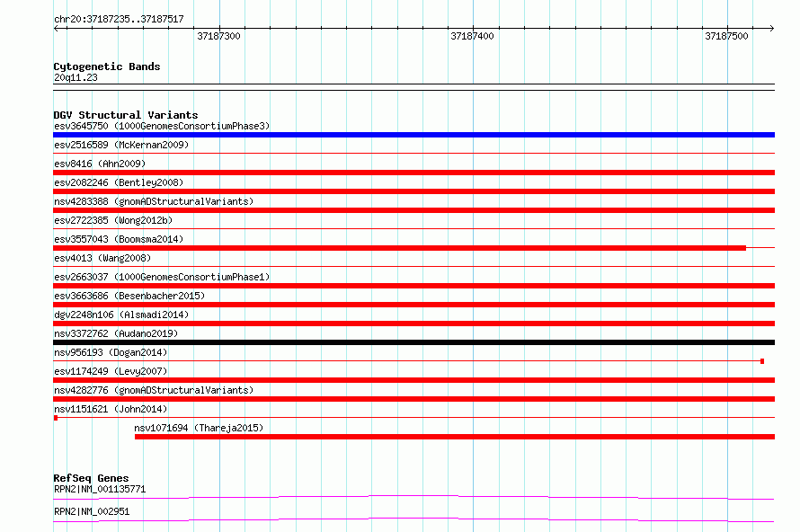This screenshot has width=800, height=532.
Task: Click the 37187400 ruler position label
Action: coord(472,36)
